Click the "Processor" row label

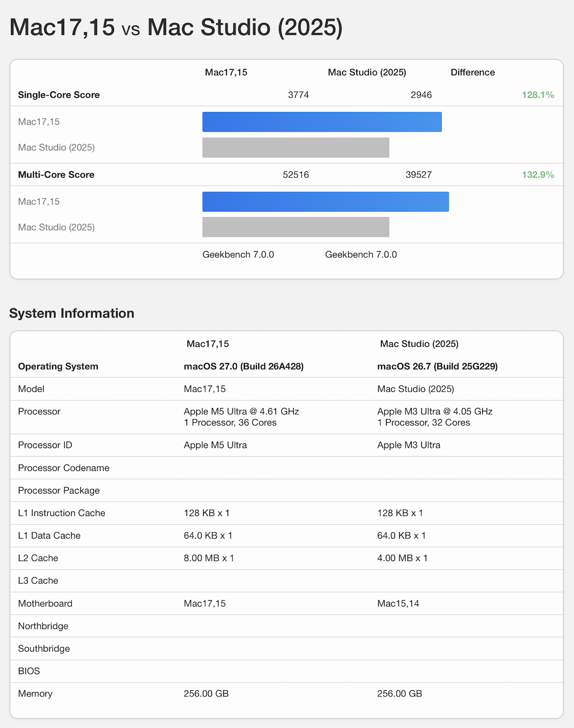[39, 411]
